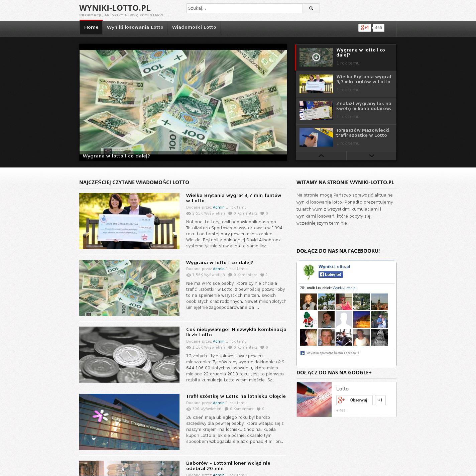Click comment bubble icon under Wygrana w lotto
The width and height of the screenshot is (476, 476).
click(x=230, y=275)
